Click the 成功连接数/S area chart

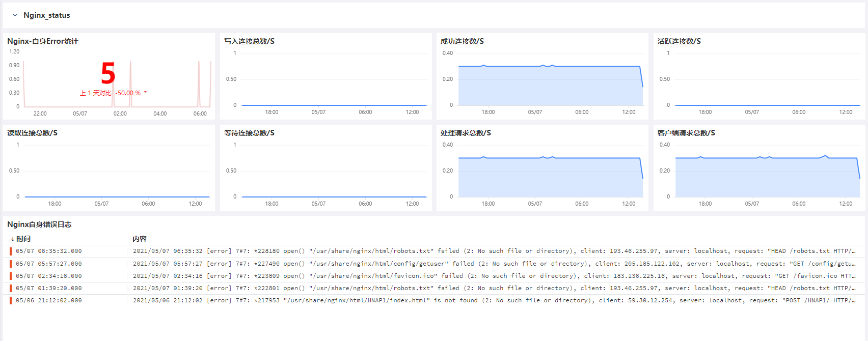point(550,86)
